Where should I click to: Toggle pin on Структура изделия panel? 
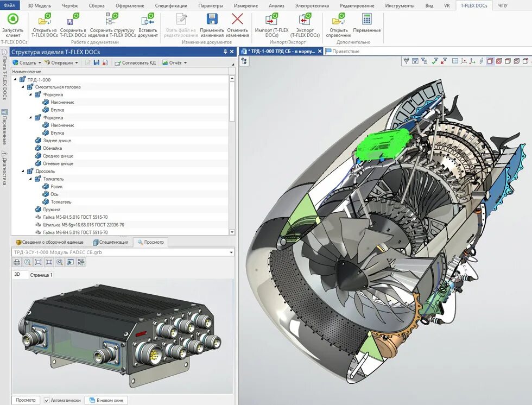coord(225,52)
